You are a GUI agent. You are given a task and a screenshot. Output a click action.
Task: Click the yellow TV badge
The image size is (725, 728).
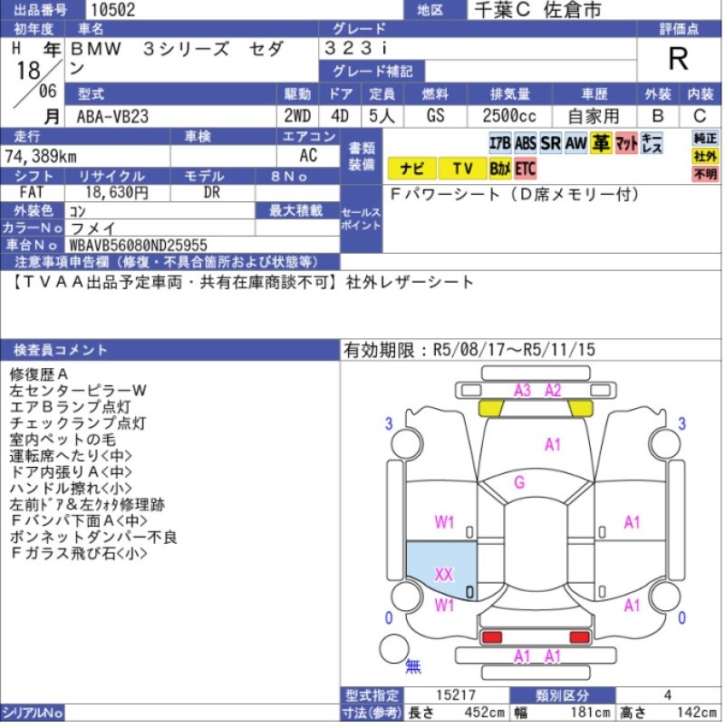[x=462, y=169]
